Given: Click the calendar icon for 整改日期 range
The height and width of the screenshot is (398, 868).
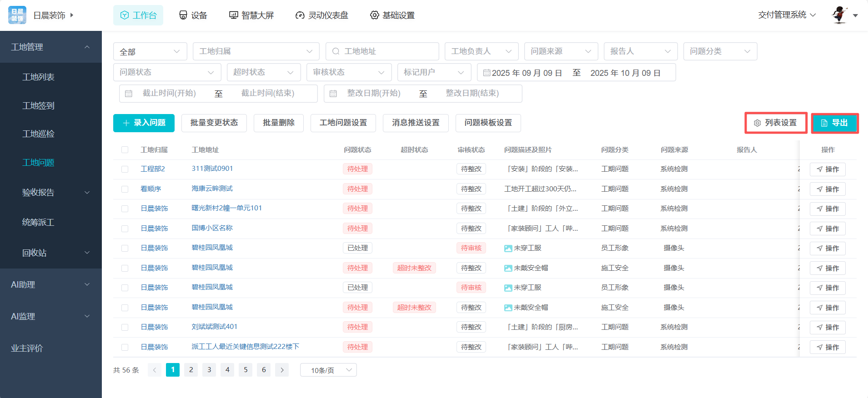Looking at the screenshot, I should (333, 94).
